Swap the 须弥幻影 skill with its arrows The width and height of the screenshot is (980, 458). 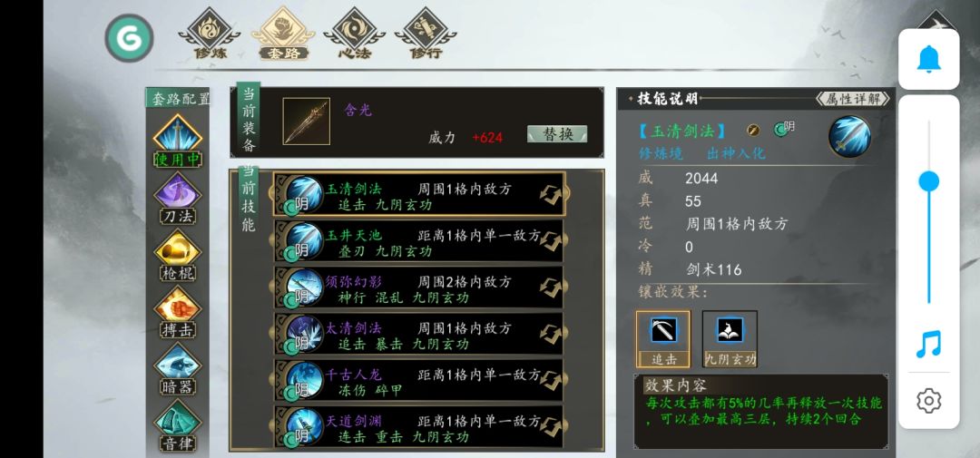pyautogui.click(x=550, y=287)
